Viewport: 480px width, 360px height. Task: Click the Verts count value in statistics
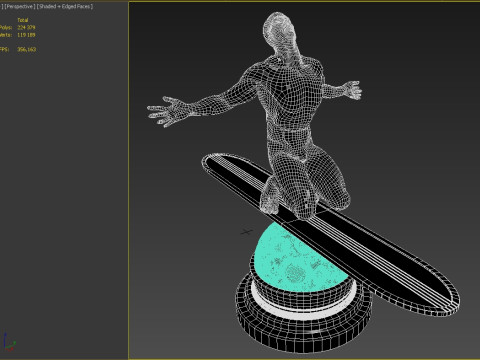pos(26,35)
